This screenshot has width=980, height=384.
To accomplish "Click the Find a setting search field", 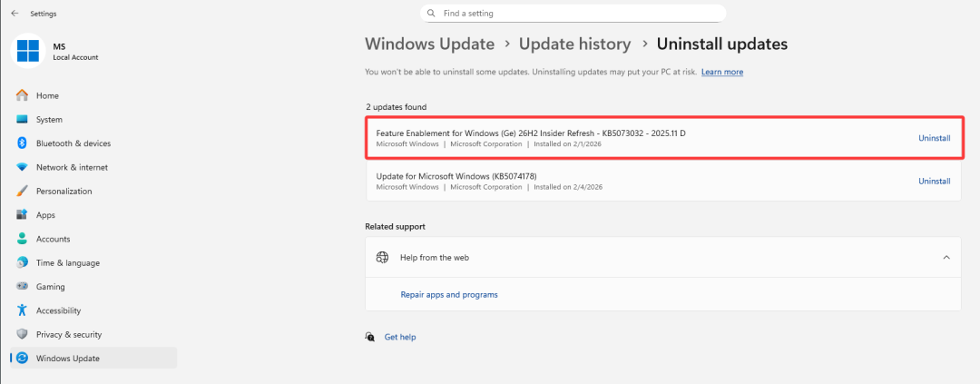I will tap(581, 14).
